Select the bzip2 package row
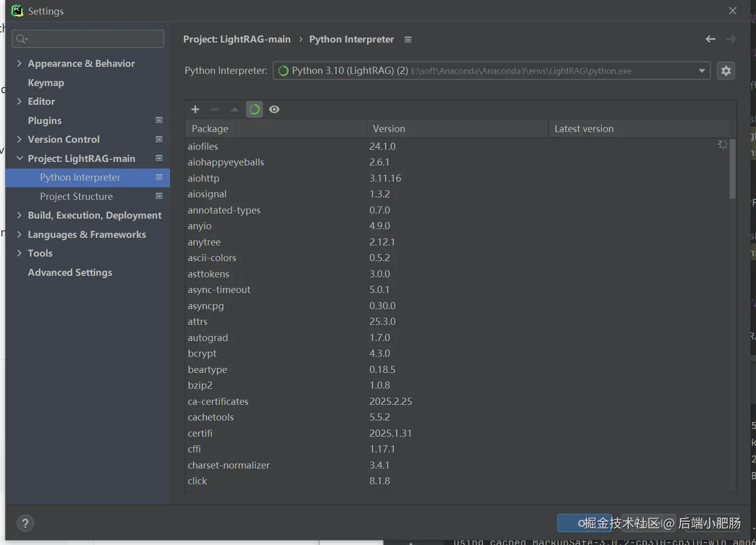Screen dimensions: 756x545 point(457,385)
